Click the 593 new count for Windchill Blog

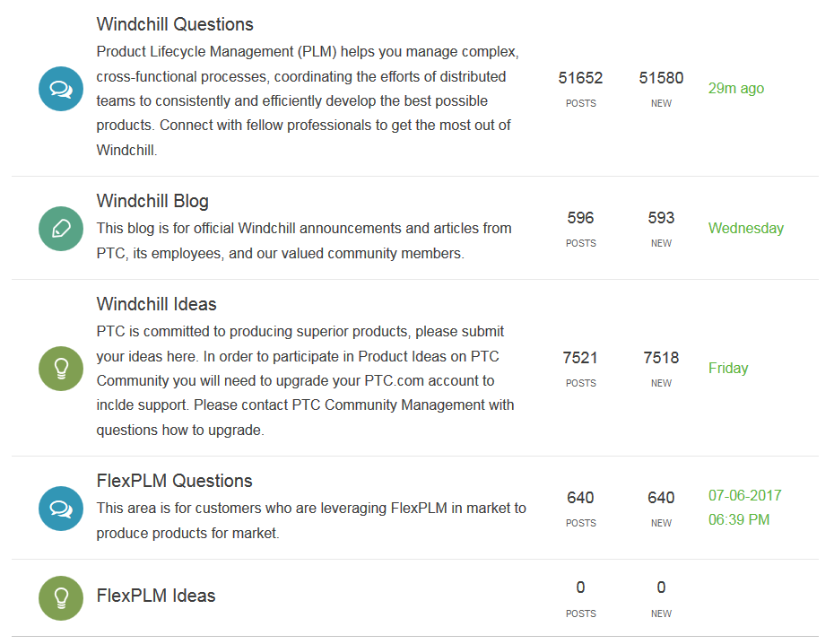click(x=661, y=218)
